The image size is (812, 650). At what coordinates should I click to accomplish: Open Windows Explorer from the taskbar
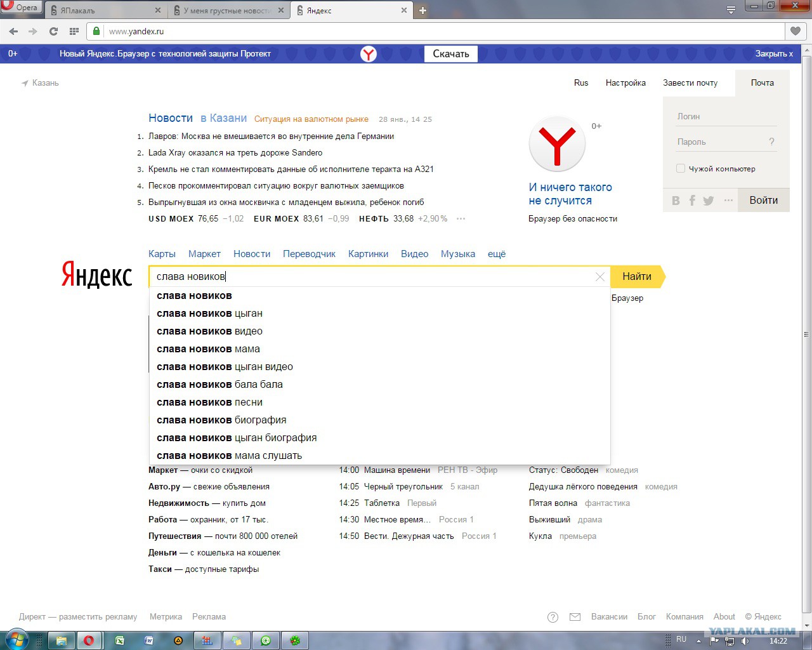[62, 640]
